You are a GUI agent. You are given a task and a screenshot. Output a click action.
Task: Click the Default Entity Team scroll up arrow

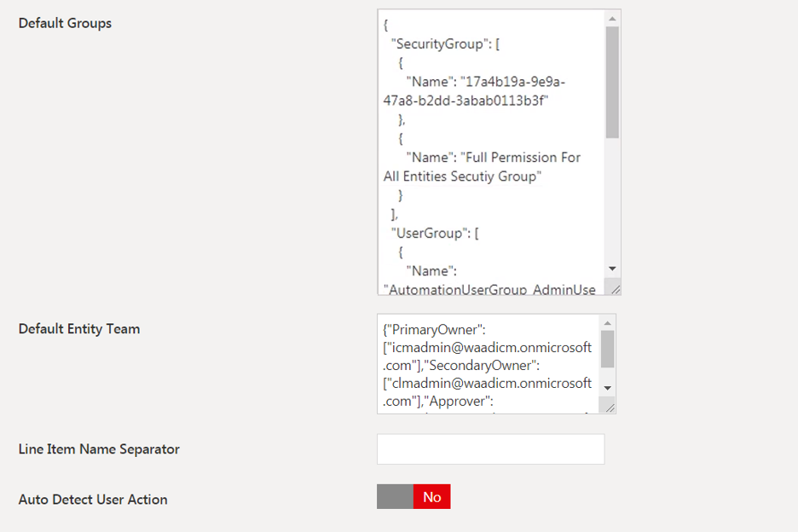coord(607,323)
